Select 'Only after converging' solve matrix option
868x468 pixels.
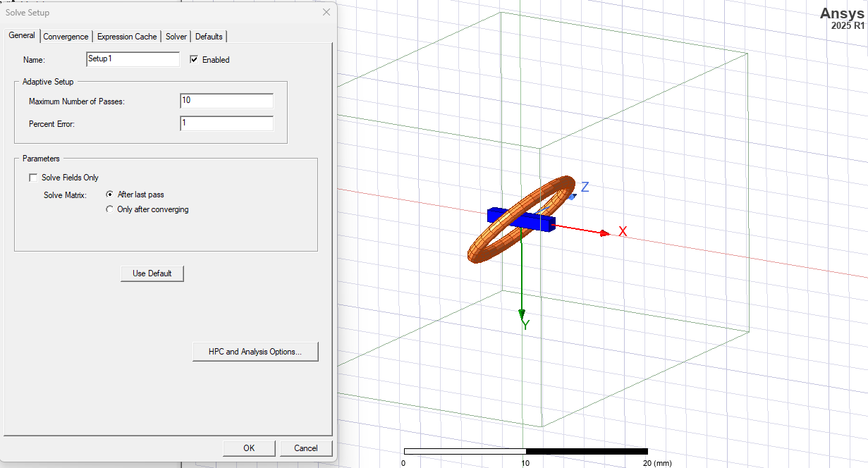click(x=109, y=209)
